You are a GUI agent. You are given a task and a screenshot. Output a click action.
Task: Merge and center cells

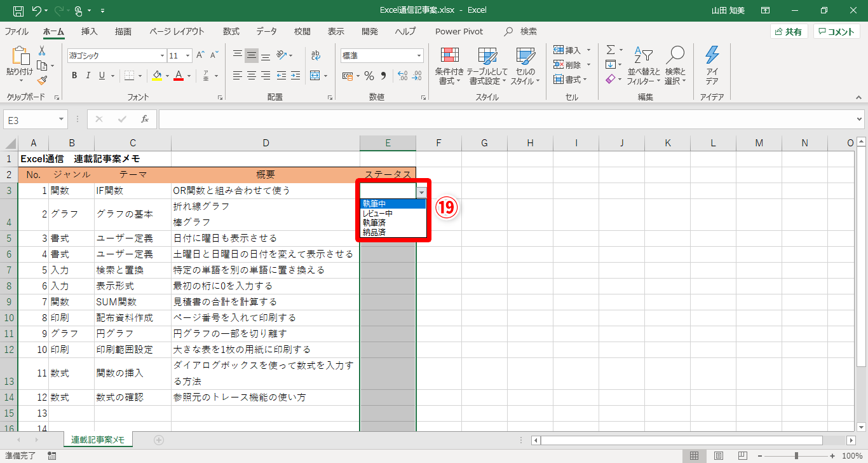click(x=315, y=76)
